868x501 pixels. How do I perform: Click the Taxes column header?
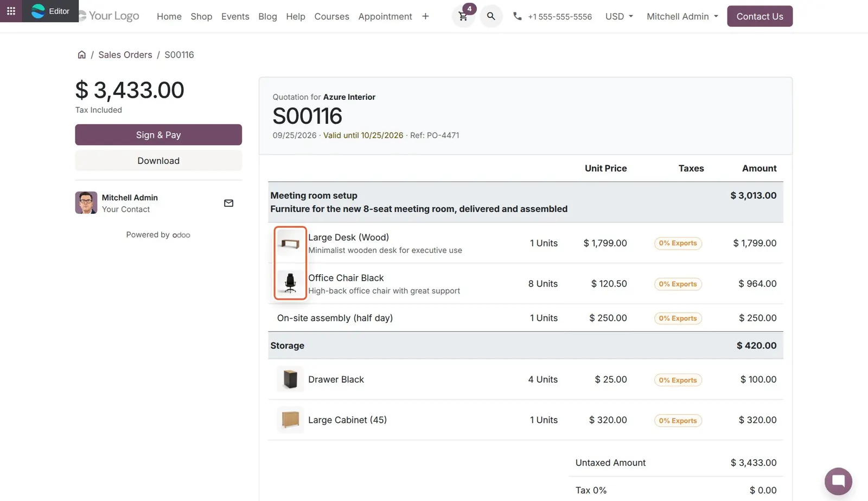(x=691, y=168)
